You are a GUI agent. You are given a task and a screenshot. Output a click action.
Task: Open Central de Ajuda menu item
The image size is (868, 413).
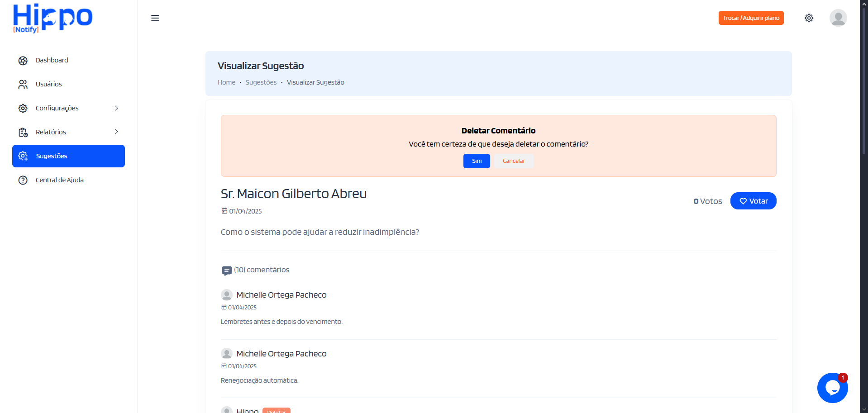pos(60,180)
